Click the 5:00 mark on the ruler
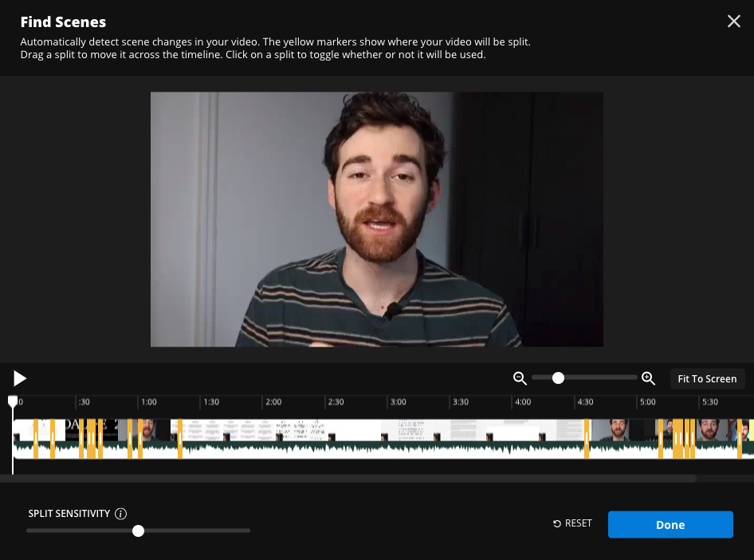Viewport: 754px width, 560px height. click(648, 401)
